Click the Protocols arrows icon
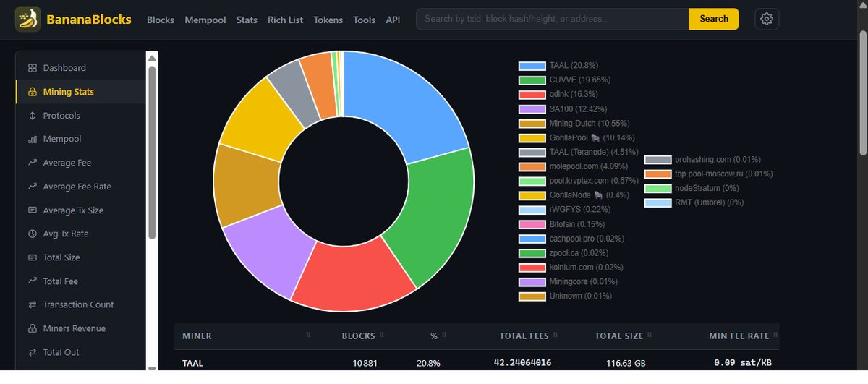This screenshot has width=868, height=384. click(33, 116)
